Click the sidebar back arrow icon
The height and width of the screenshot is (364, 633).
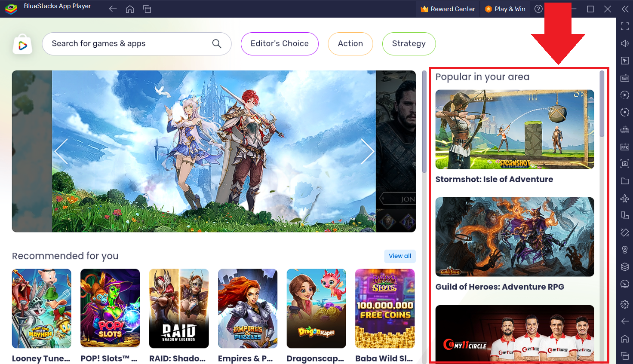coord(625,321)
